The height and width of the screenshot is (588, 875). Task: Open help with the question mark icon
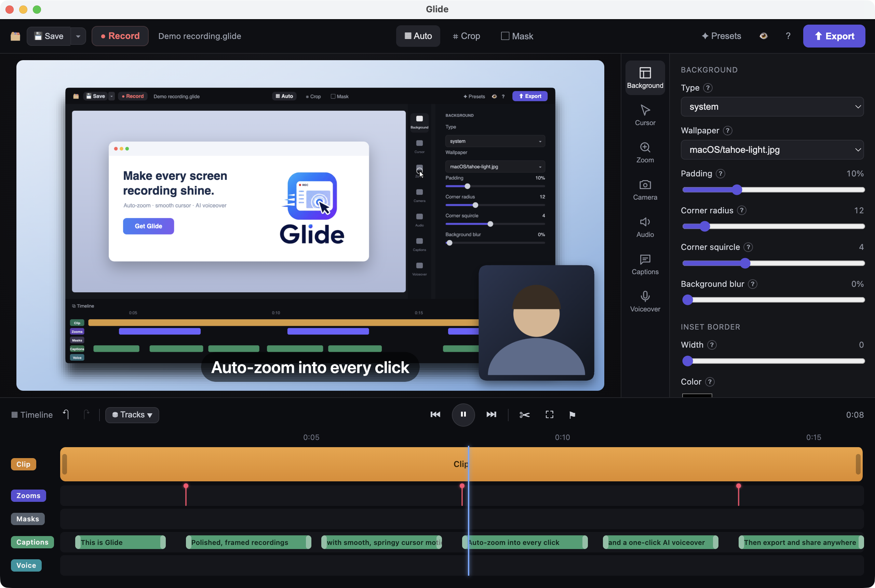(788, 36)
